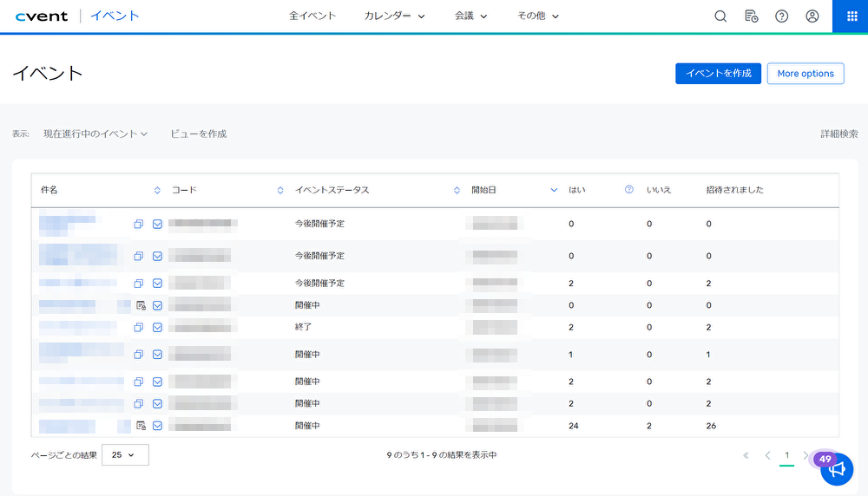Go to previous page arrow
868x496 pixels.
click(767, 455)
